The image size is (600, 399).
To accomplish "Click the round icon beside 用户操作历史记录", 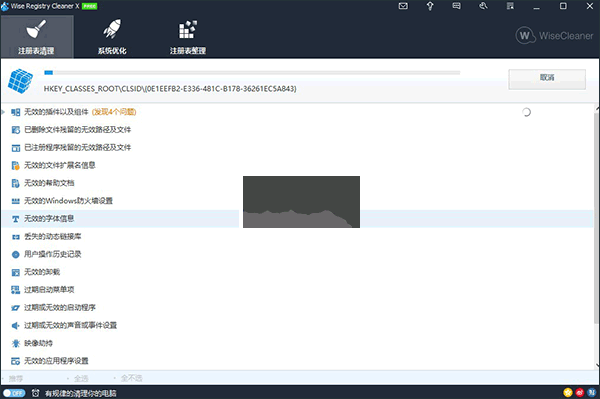I will (x=16, y=254).
